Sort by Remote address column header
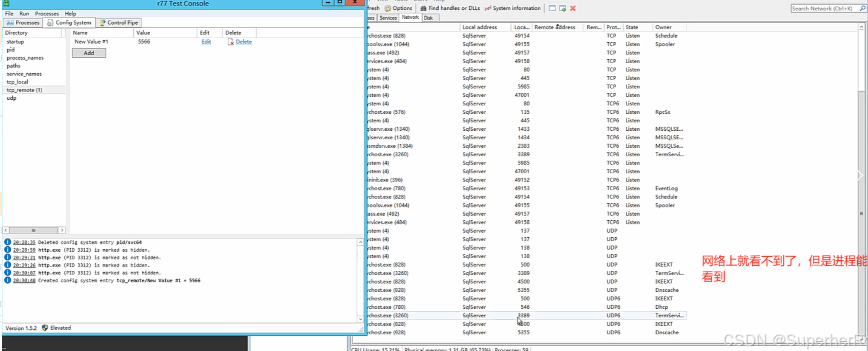This screenshot has width=868, height=351. coord(557,27)
